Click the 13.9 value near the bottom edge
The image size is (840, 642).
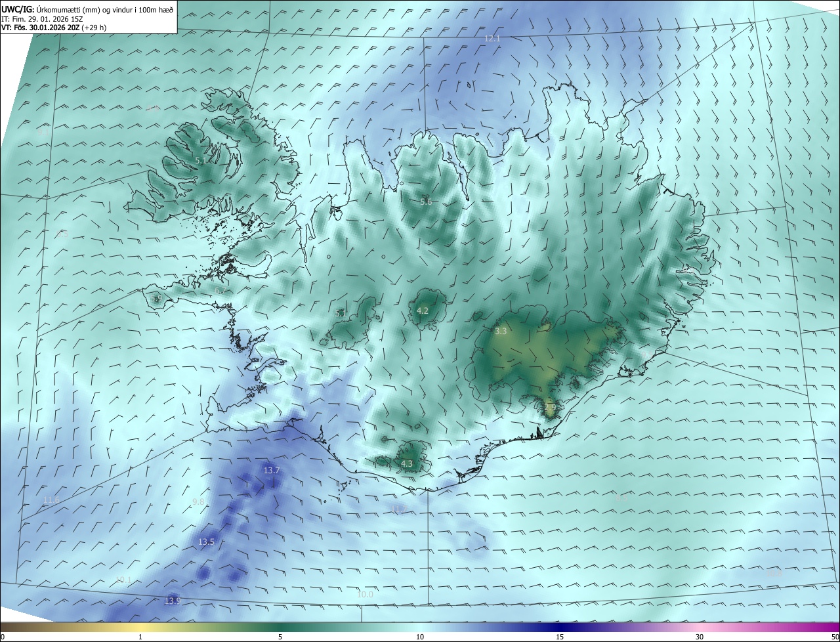click(173, 601)
